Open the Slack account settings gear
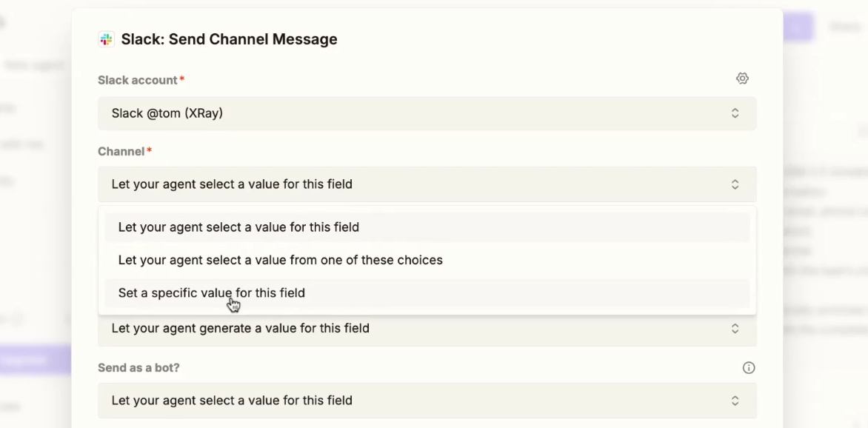Viewport: 868px width, 428px height. pyautogui.click(x=743, y=78)
